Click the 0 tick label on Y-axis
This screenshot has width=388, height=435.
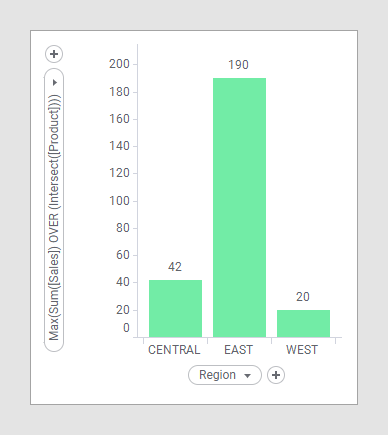point(126,328)
